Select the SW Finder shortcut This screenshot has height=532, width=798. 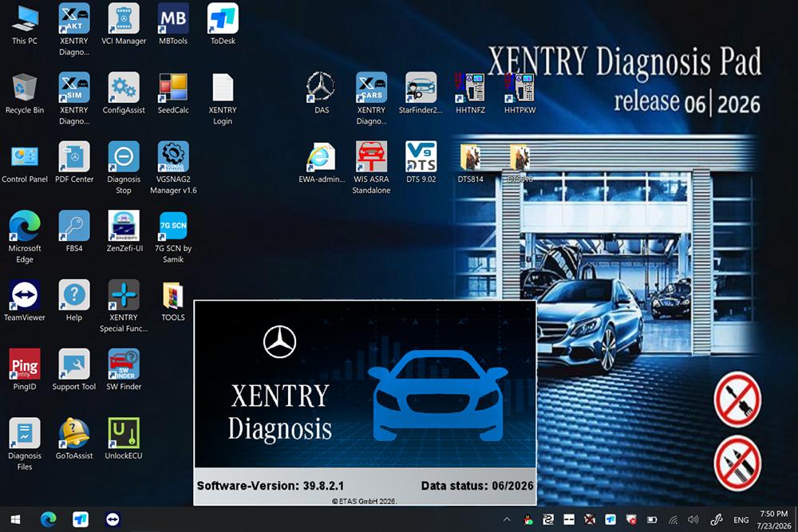tap(124, 370)
